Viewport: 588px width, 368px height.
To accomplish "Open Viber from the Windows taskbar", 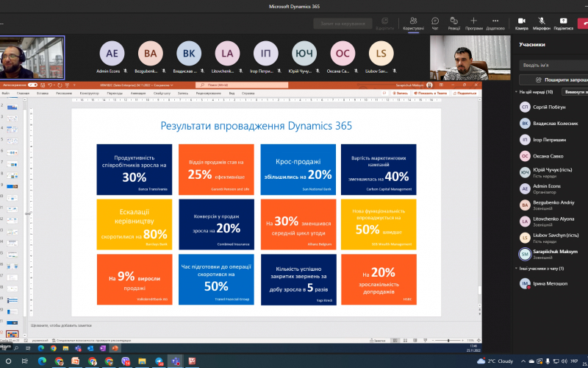I will [125, 361].
